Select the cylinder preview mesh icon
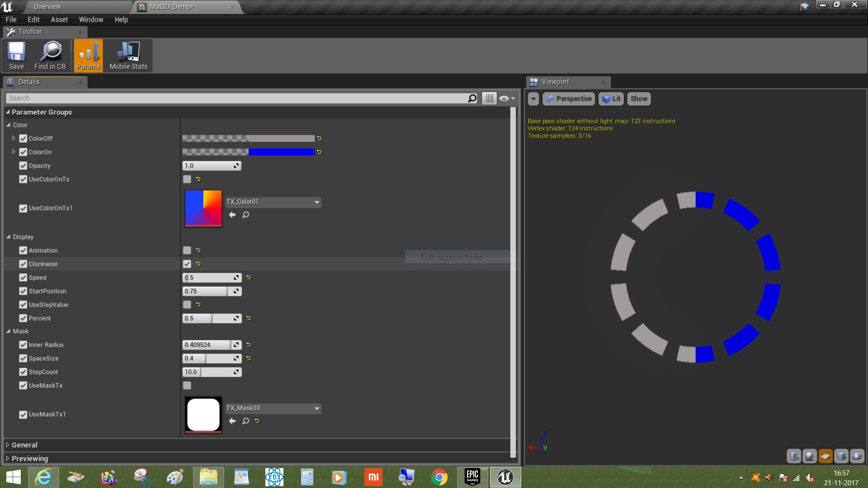 (793, 456)
